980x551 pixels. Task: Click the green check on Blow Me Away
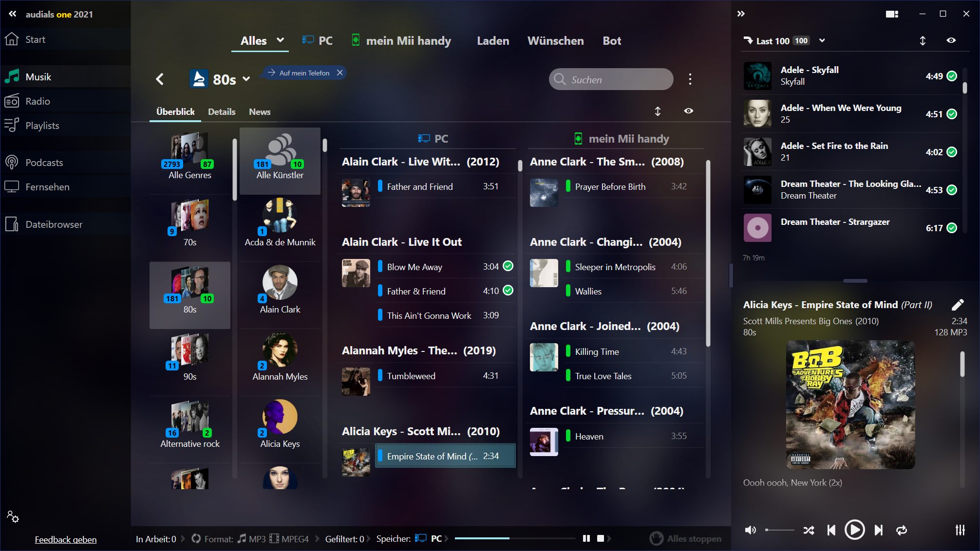pyautogui.click(x=508, y=266)
